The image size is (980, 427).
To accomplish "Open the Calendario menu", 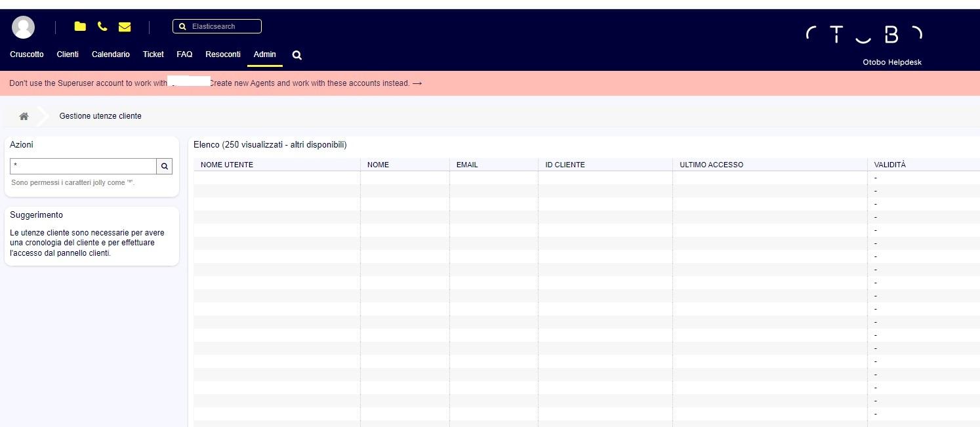I will click(x=111, y=54).
